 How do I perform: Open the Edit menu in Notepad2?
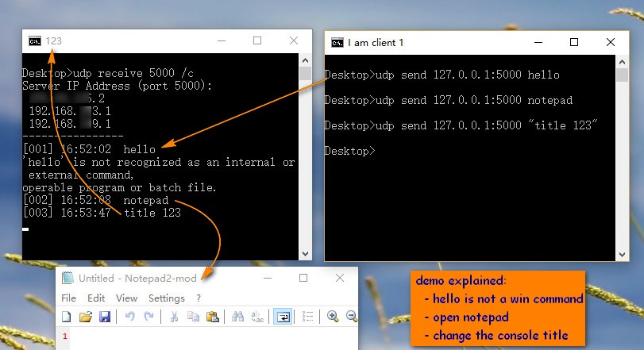click(96, 298)
